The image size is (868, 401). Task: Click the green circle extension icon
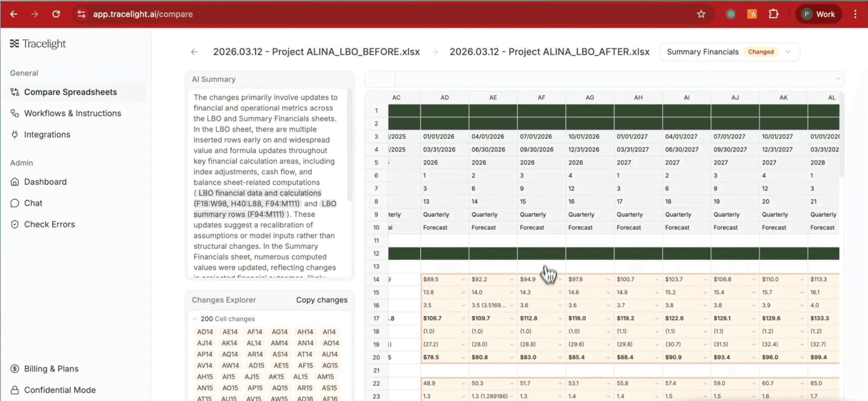click(x=730, y=14)
